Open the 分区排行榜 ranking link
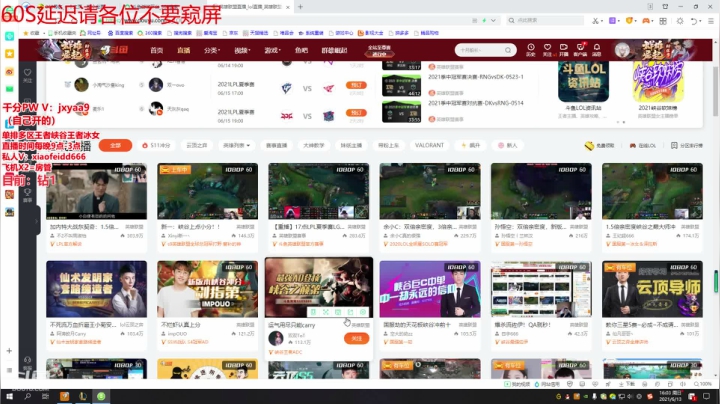The width and height of the screenshot is (720, 404). coord(687,146)
